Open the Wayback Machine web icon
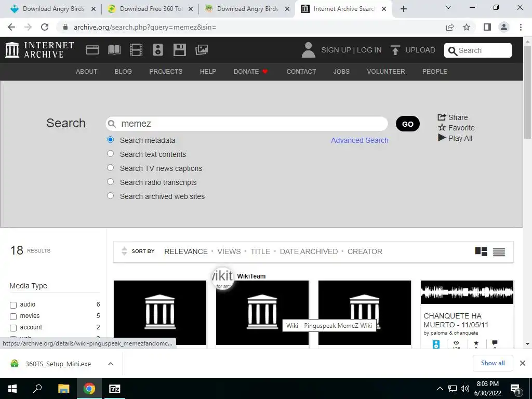 [x=92, y=50]
